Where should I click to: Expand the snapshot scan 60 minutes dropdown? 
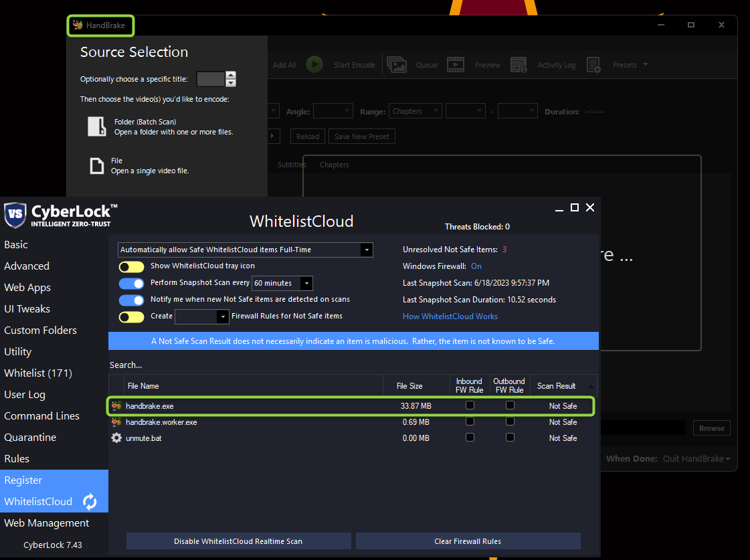point(306,283)
